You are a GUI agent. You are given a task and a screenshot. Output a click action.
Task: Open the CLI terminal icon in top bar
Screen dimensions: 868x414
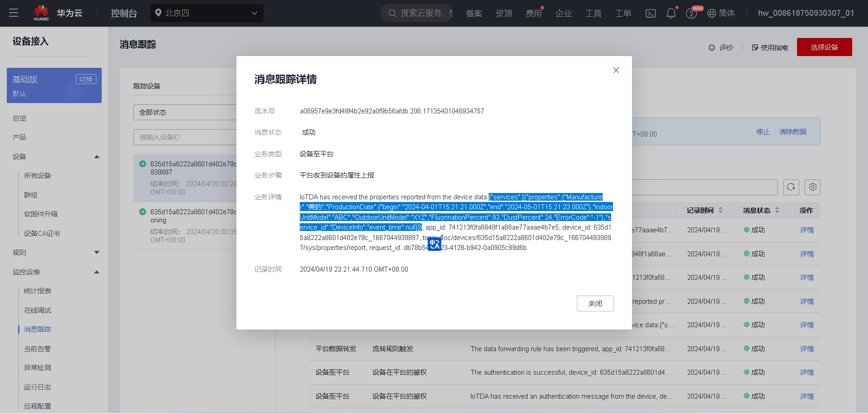651,13
